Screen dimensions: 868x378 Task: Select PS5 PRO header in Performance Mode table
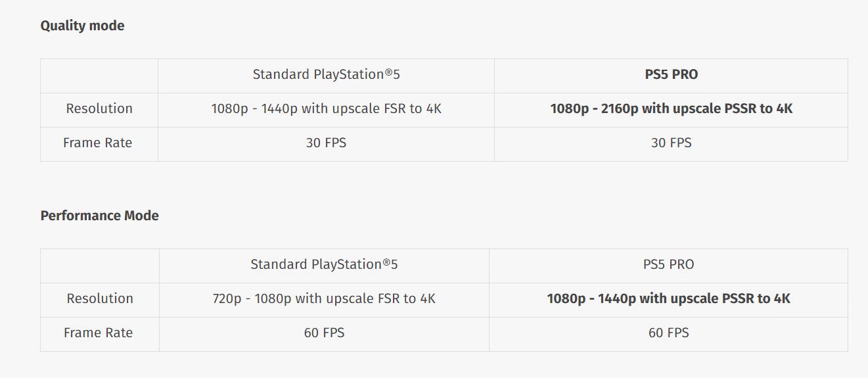pos(668,264)
